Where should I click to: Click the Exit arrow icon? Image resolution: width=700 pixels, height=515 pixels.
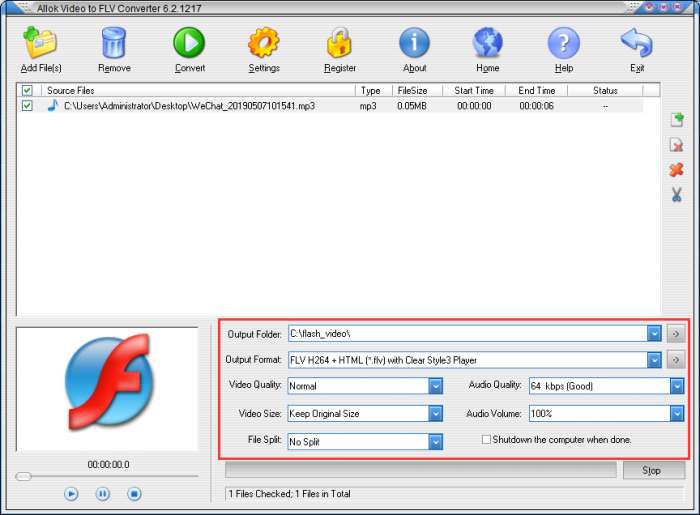pyautogui.click(x=637, y=42)
